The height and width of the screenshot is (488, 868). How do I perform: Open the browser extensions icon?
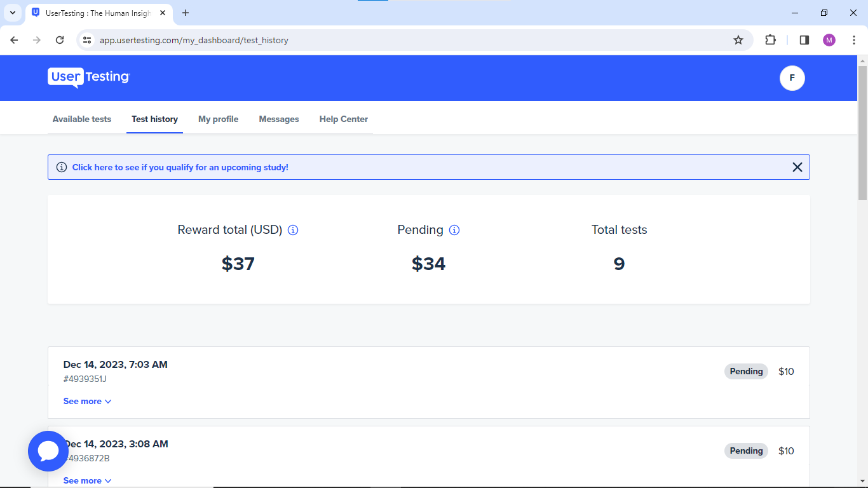(770, 40)
